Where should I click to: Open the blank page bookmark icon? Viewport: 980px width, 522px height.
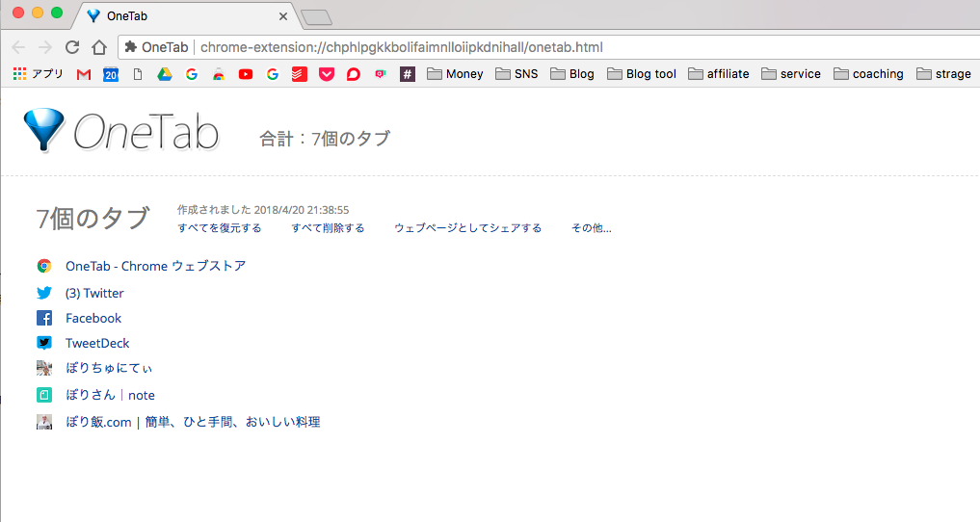click(138, 74)
